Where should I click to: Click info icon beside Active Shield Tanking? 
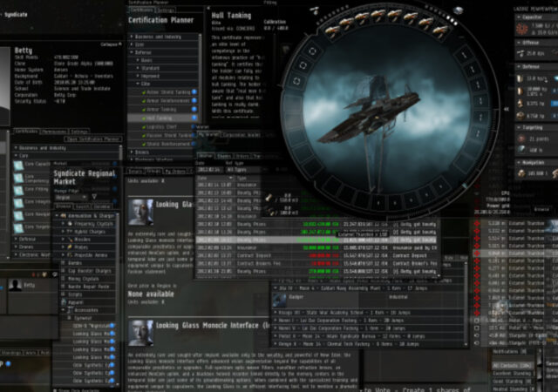click(x=194, y=92)
